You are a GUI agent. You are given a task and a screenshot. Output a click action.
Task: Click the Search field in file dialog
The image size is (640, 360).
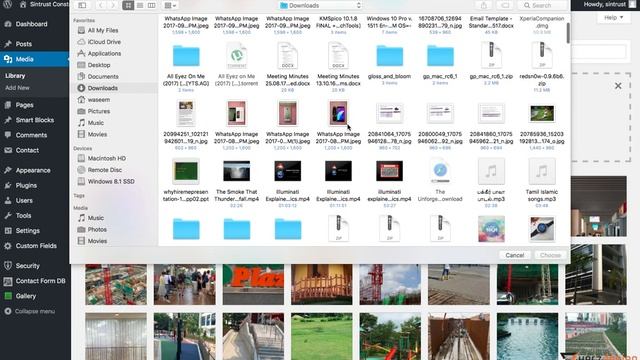543,5
